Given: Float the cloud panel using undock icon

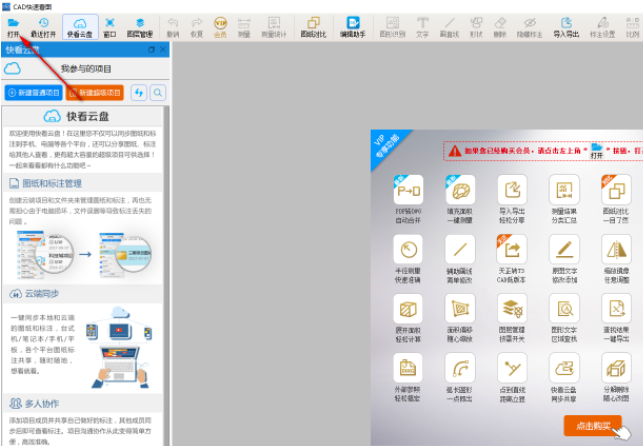Looking at the screenshot, I should 153,49.
